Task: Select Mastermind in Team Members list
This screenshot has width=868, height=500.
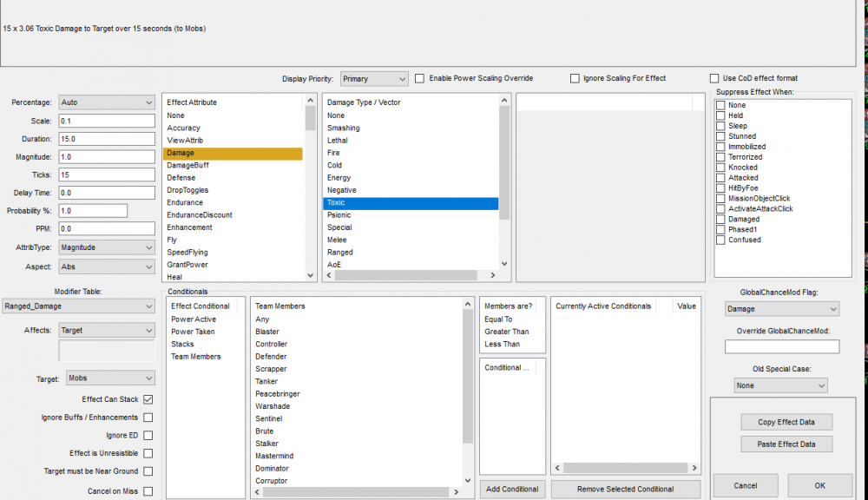Action: [x=274, y=456]
